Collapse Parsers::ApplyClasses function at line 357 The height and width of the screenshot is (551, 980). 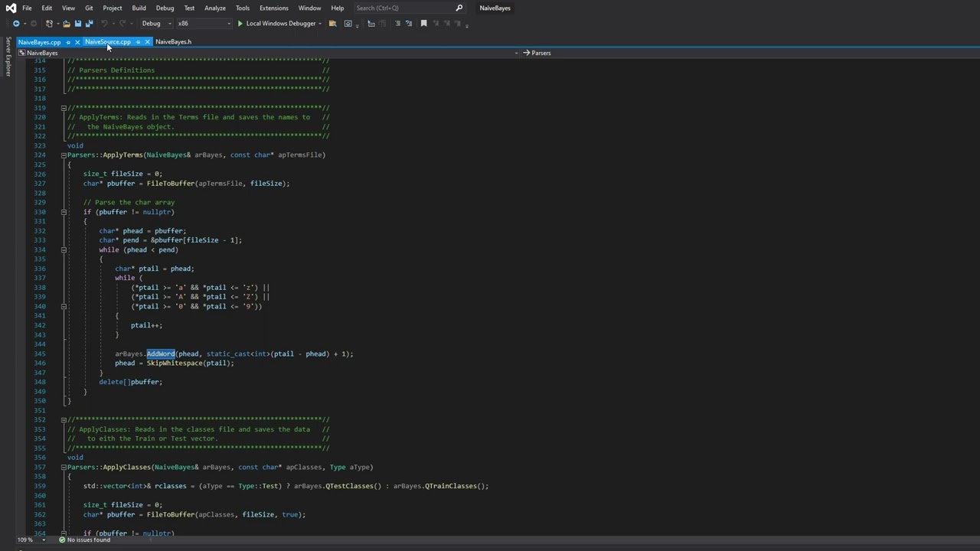point(64,467)
